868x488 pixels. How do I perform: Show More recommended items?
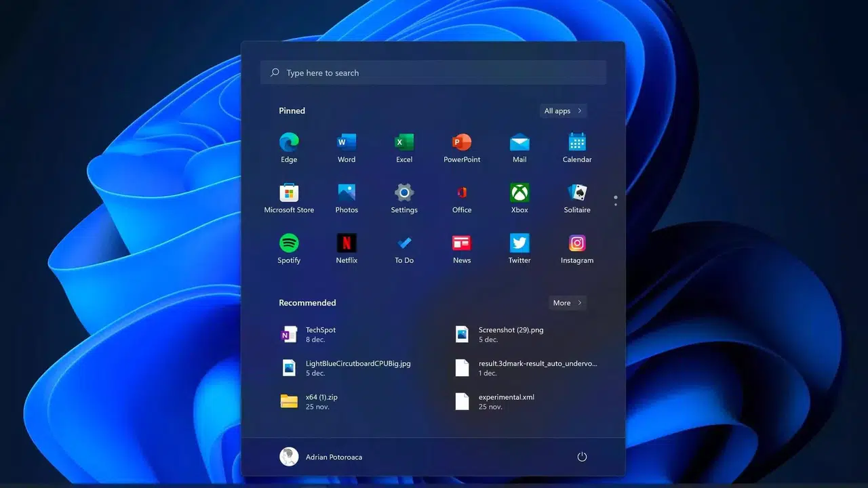coord(568,303)
